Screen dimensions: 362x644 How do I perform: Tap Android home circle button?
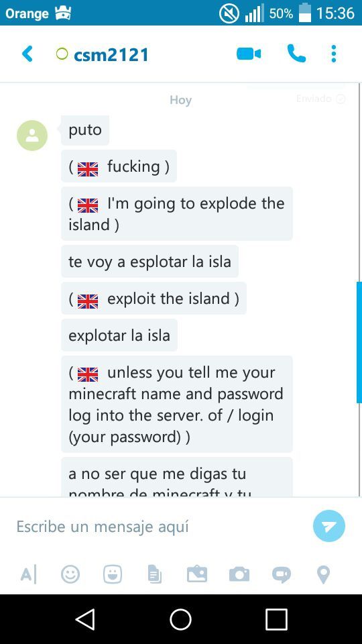180,619
